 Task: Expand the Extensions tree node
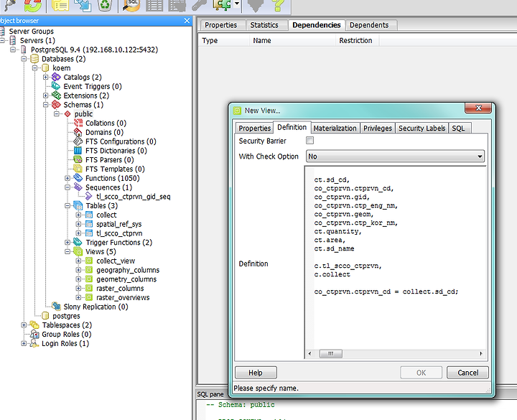click(x=45, y=95)
